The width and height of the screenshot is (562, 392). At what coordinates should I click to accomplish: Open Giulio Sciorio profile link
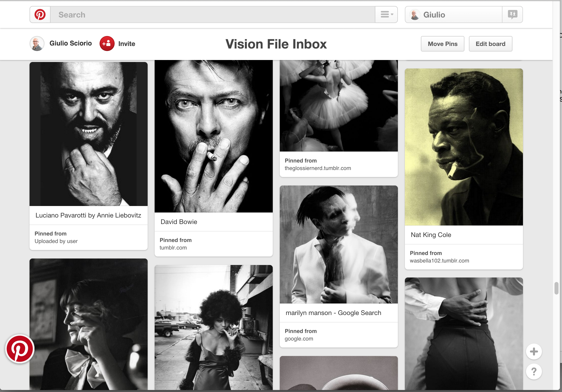(x=71, y=43)
